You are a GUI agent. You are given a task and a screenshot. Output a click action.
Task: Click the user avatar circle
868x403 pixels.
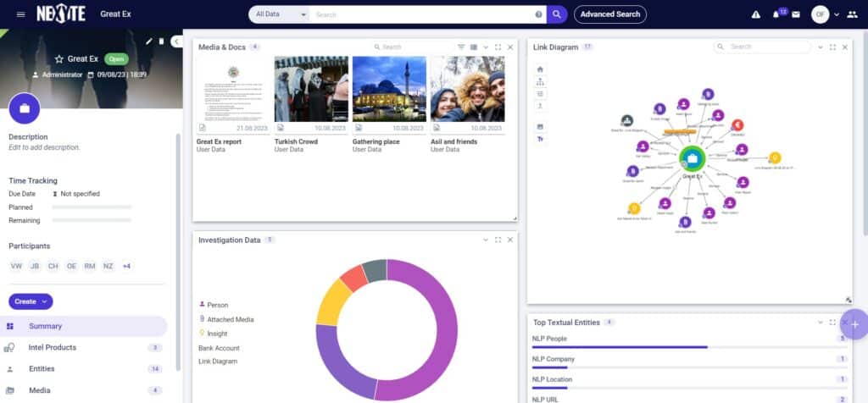click(x=820, y=14)
